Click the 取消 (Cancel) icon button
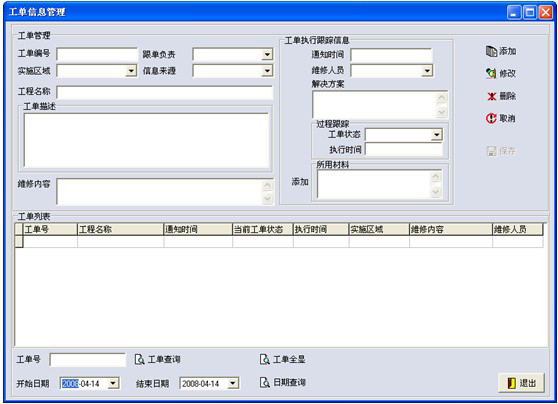558x404 pixels. [501, 118]
